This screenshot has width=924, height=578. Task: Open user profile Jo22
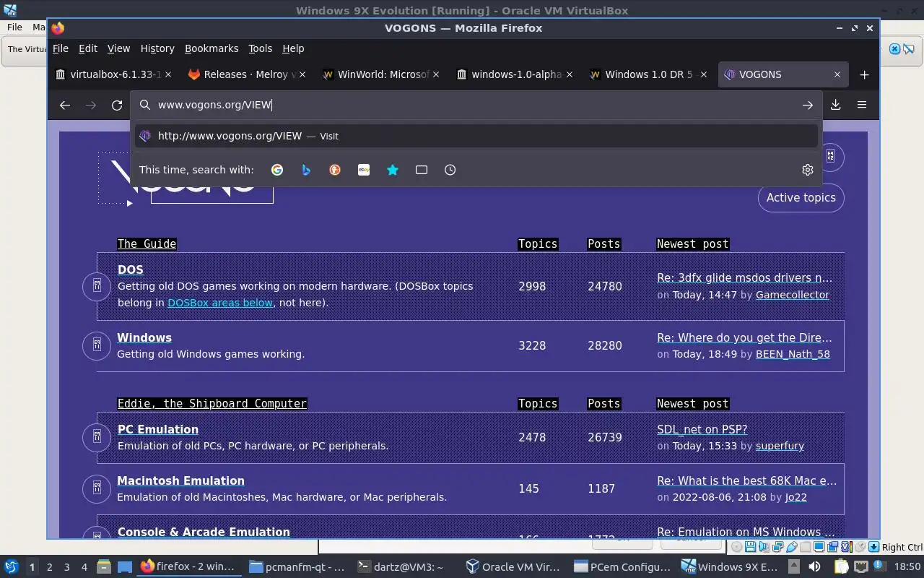click(x=796, y=497)
